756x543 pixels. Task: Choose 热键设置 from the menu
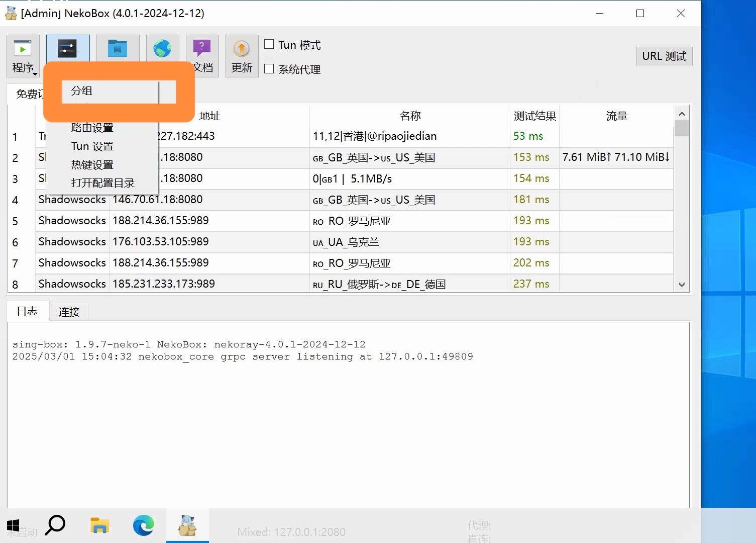(92, 165)
